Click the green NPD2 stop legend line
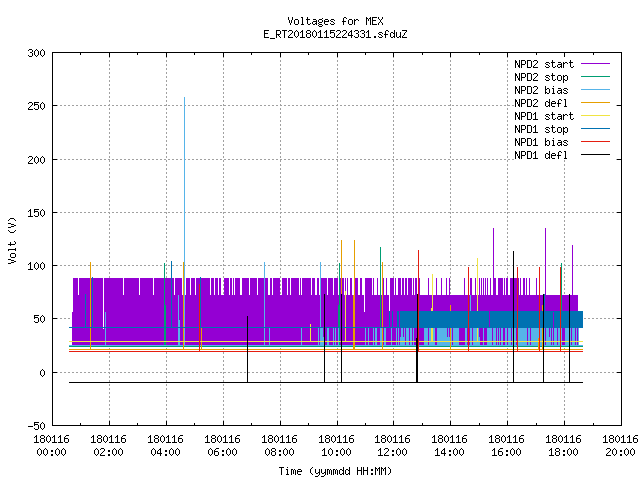Screen dimensions: 640x480 [x=595, y=76]
